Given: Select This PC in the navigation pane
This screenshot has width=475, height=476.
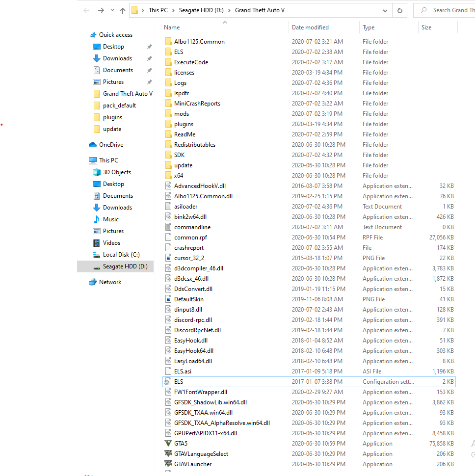Looking at the screenshot, I should [108, 160].
